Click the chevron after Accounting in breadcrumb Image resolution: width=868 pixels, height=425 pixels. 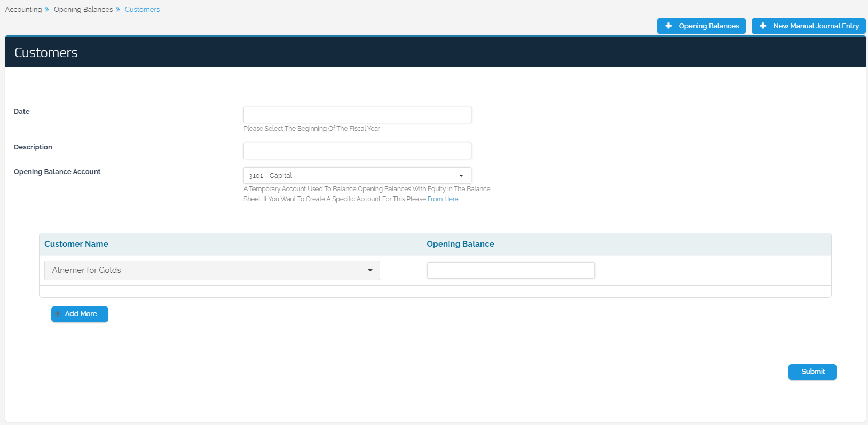click(x=47, y=10)
